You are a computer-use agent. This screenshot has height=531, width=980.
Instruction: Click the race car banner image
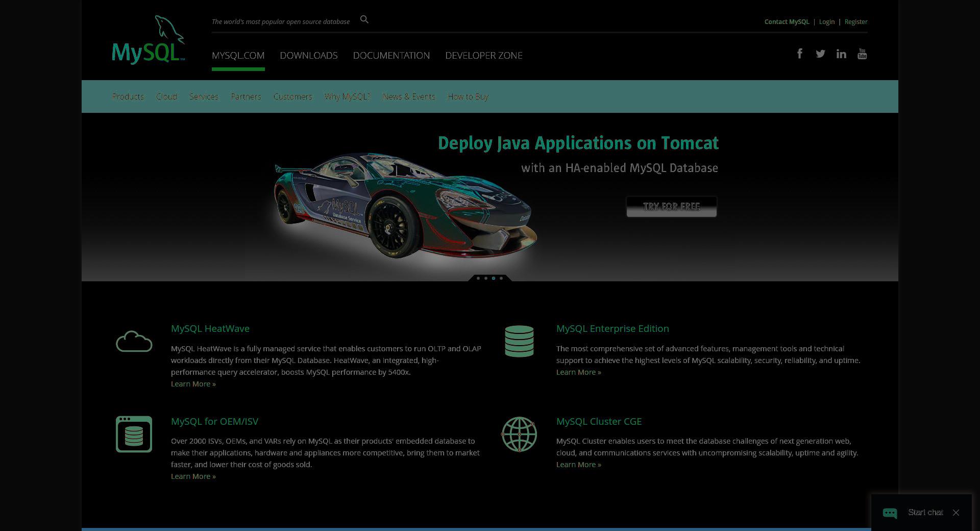(x=406, y=207)
